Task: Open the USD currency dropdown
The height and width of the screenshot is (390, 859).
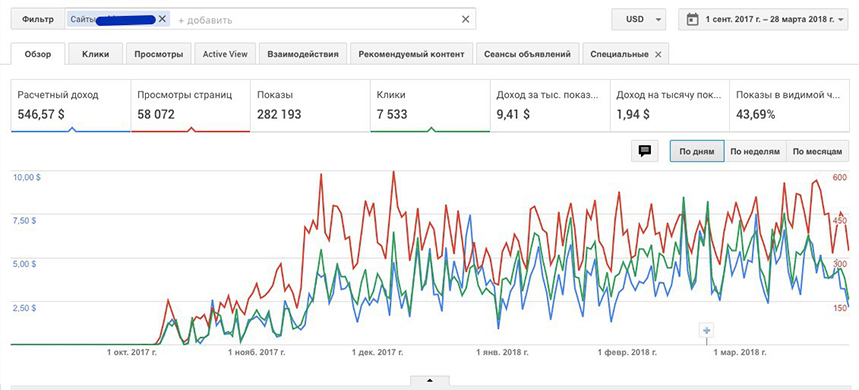Action: click(x=639, y=19)
